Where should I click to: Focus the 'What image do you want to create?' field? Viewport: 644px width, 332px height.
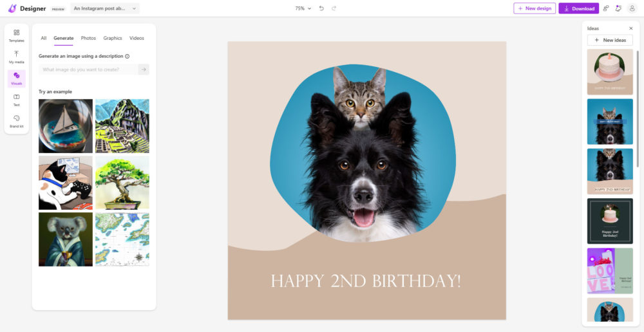click(89, 69)
